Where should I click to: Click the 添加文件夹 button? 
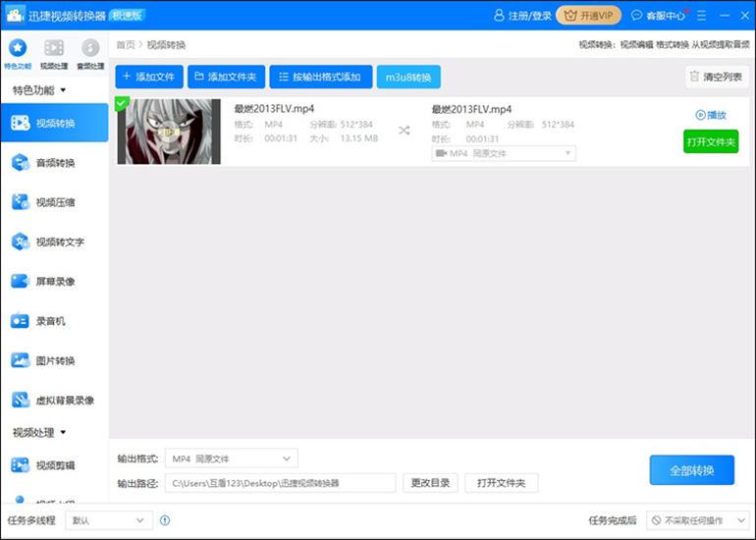[226, 77]
